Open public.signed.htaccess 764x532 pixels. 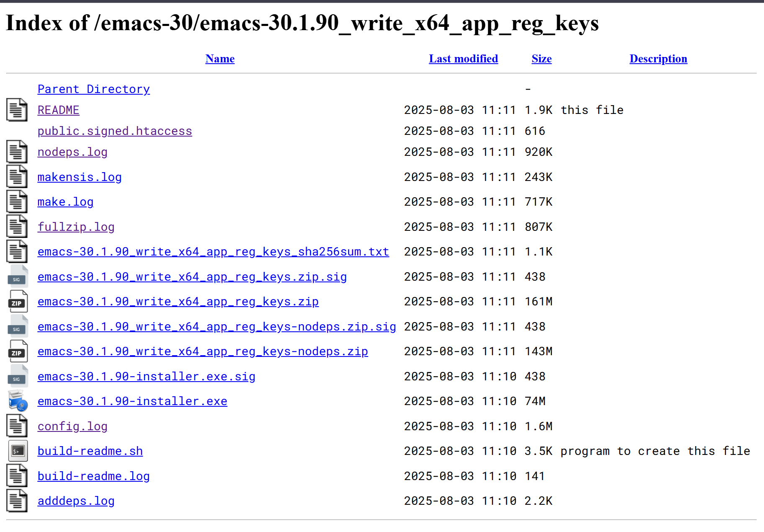[x=114, y=131]
